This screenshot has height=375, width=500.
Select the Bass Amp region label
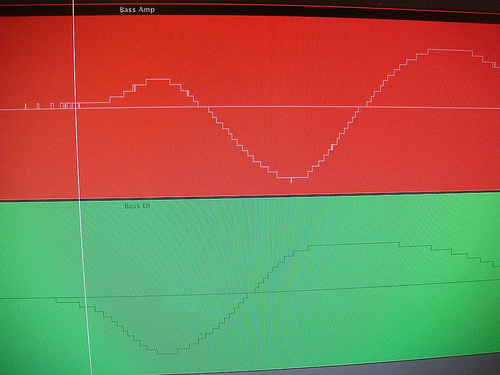click(137, 10)
